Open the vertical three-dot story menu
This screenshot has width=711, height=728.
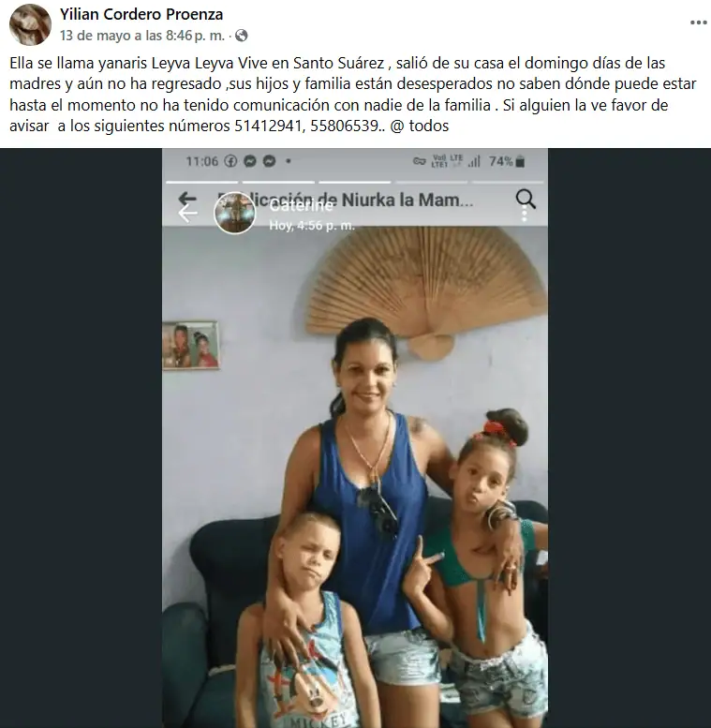525,215
